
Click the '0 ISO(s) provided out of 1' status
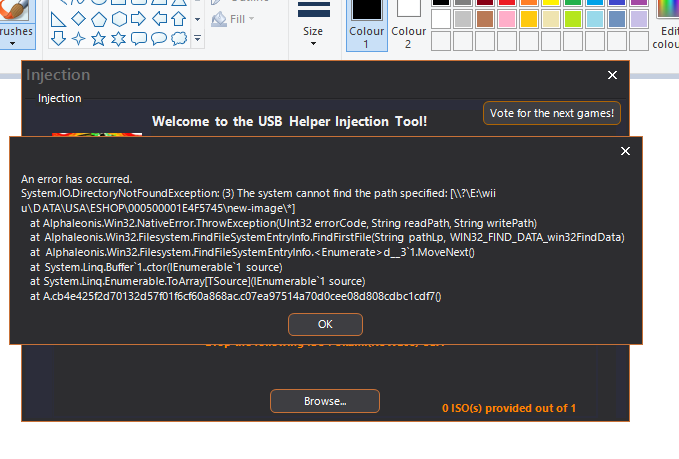tap(509, 408)
